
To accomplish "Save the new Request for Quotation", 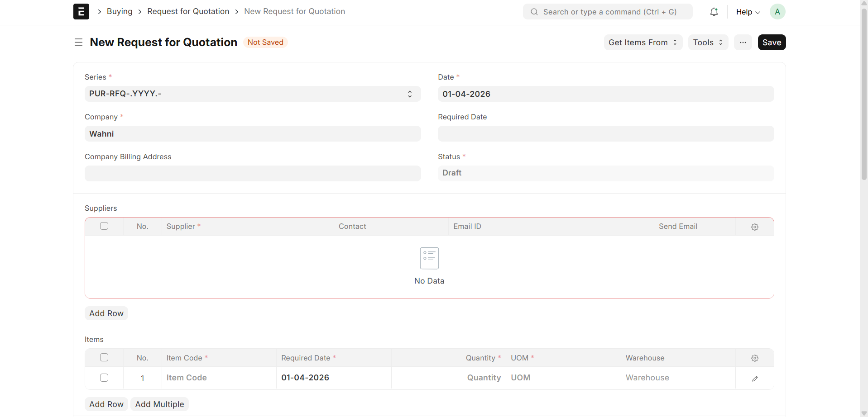I will [x=772, y=43].
